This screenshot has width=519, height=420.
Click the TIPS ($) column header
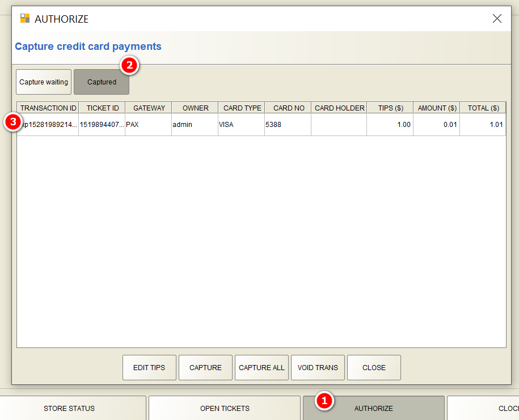390,108
